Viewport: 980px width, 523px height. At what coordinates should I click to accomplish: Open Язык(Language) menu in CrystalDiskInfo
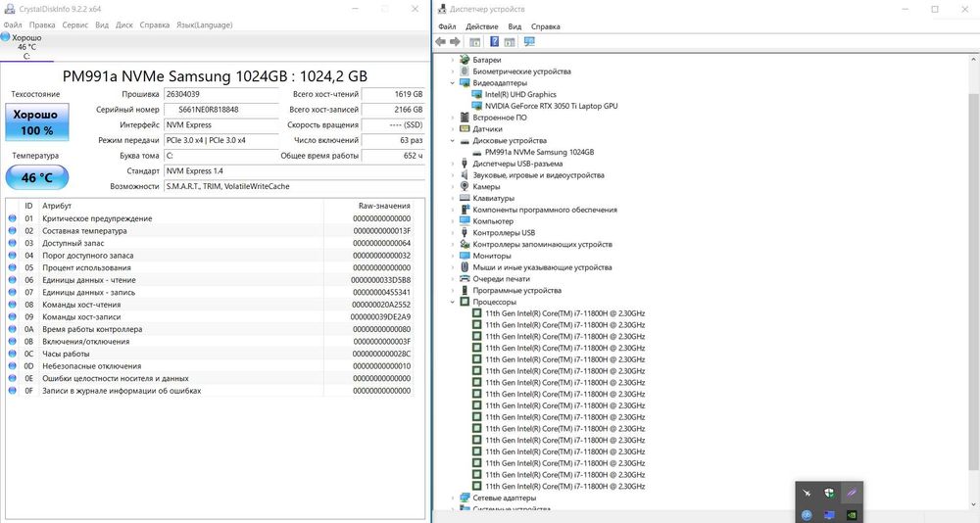click(205, 25)
